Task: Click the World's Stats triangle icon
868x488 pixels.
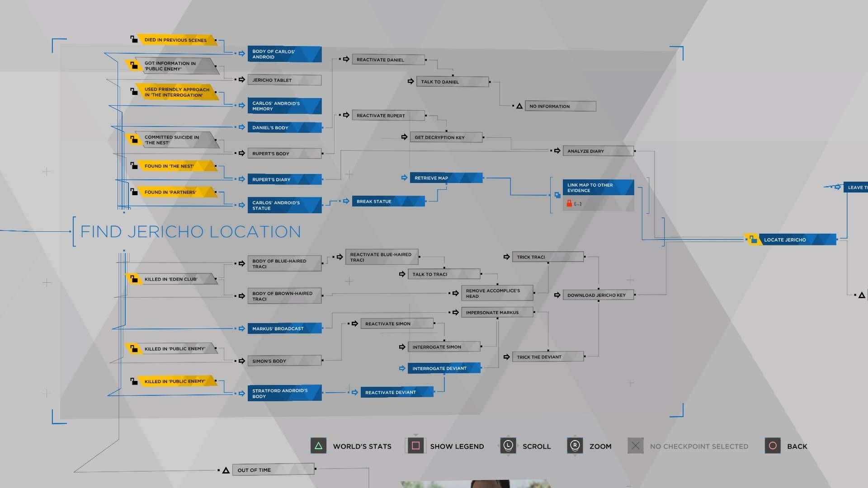Action: (318, 446)
